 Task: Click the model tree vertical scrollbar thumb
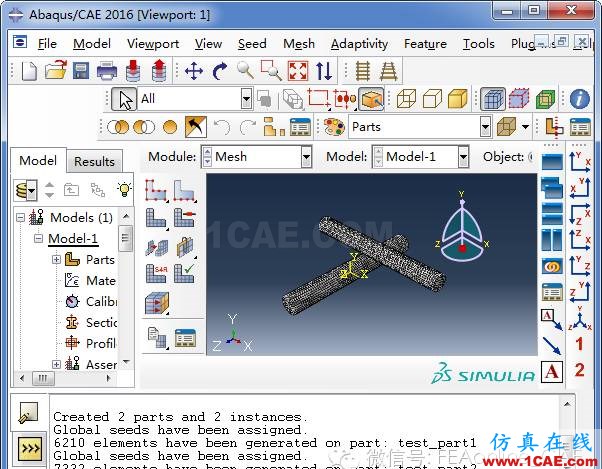[125, 238]
